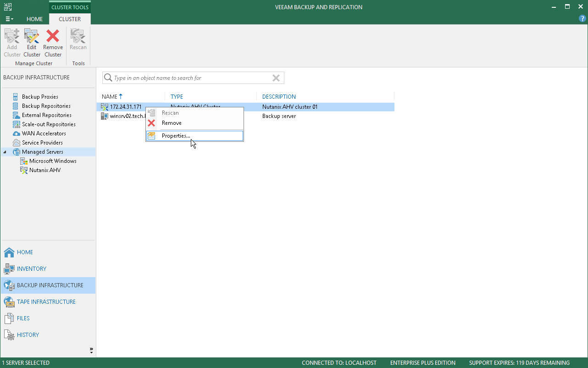Click the Nutanix AHV cluster 01 description cell
The image size is (588, 368).
tap(290, 107)
